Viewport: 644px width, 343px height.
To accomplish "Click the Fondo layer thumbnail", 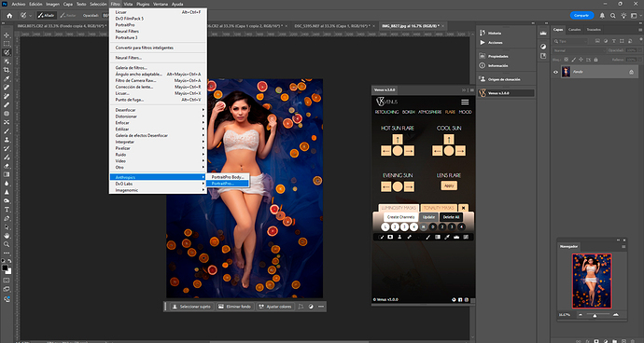I will (x=566, y=72).
